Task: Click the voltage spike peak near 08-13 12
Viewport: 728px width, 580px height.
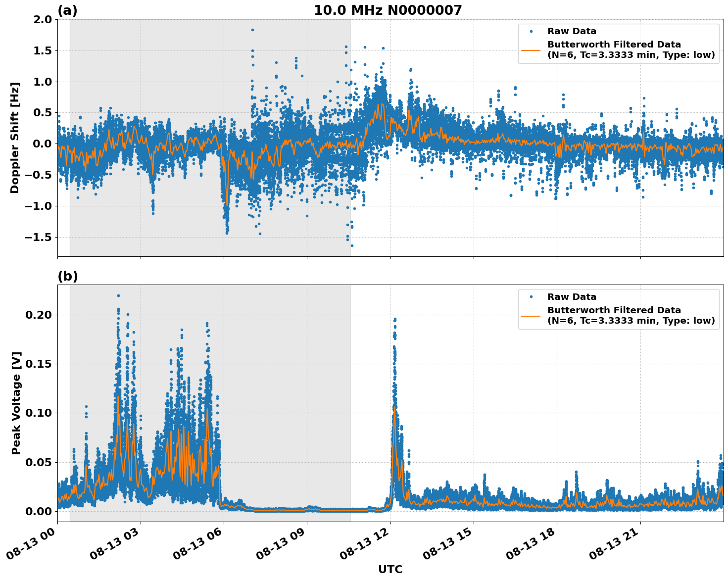Action: coord(394,319)
